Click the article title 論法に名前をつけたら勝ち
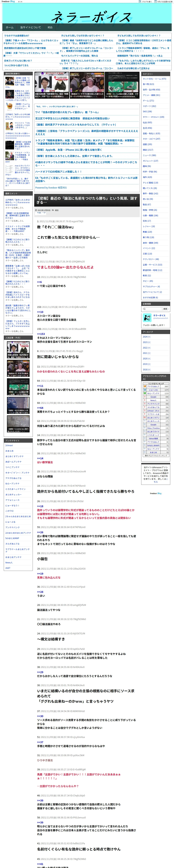 [87, 200]
